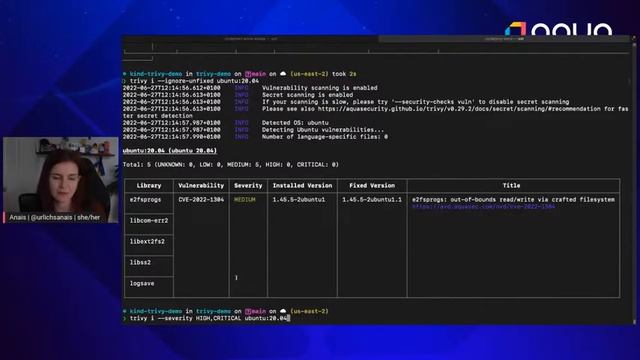Click the cloud icon in the bottom prompt

click(x=283, y=311)
